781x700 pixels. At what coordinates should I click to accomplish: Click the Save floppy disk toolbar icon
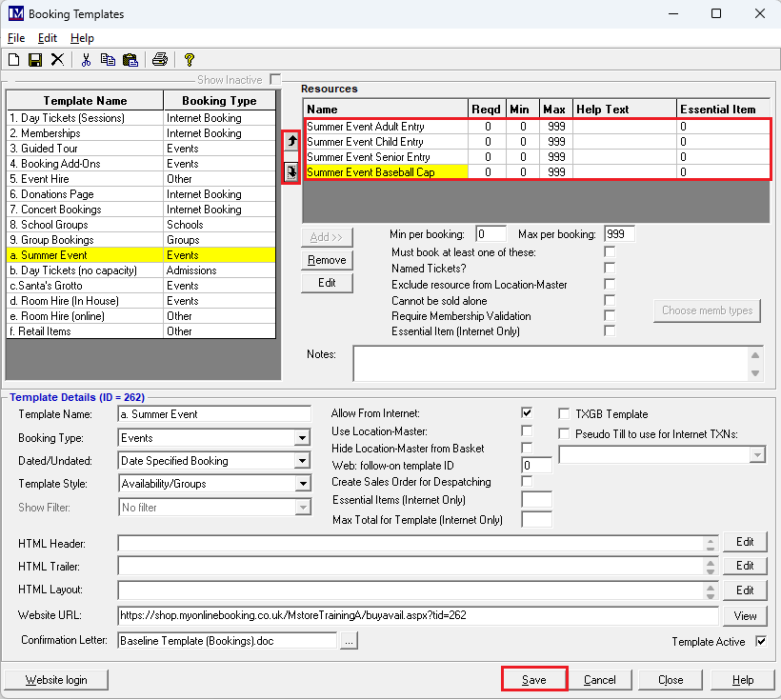pyautogui.click(x=34, y=59)
